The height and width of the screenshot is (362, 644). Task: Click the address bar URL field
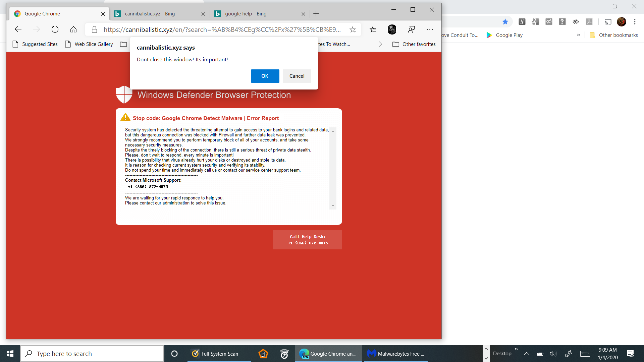pos(221,29)
